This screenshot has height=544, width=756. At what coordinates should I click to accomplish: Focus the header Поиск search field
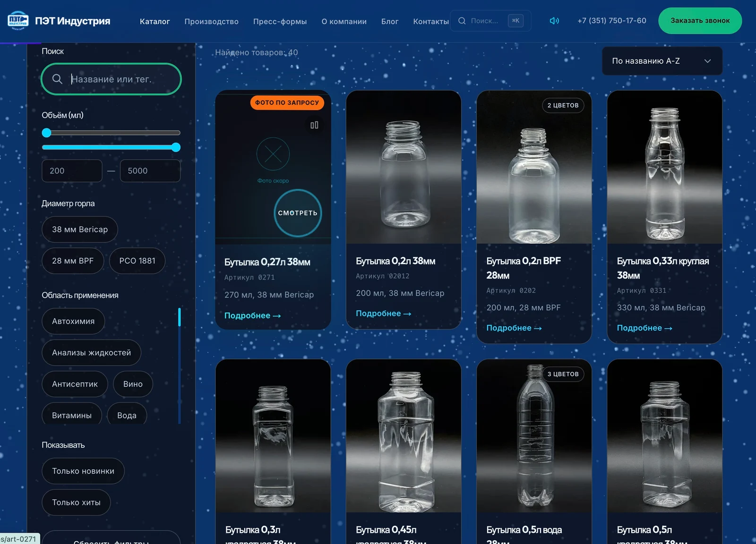click(x=491, y=21)
